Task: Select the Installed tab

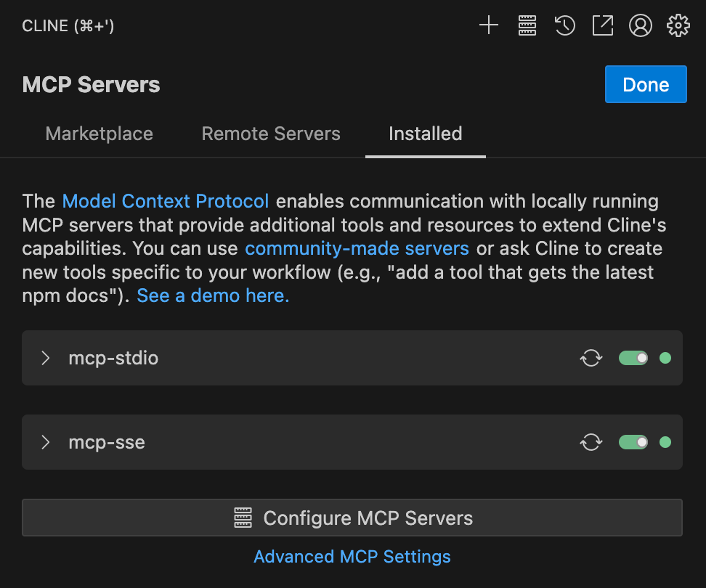Action: coord(426,134)
